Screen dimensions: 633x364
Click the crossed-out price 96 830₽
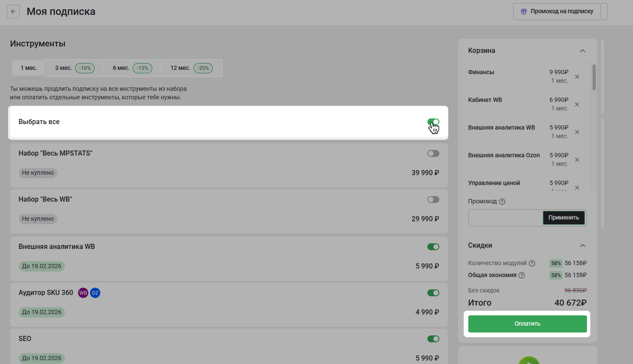point(575,290)
